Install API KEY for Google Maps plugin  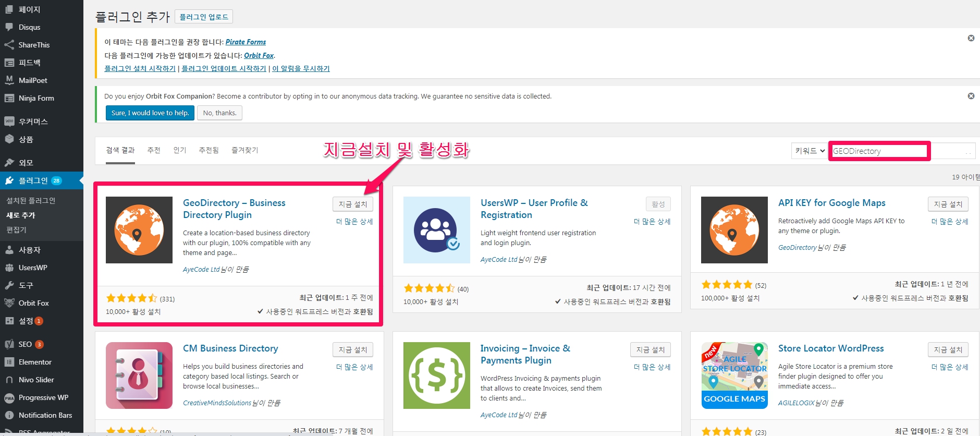click(948, 204)
